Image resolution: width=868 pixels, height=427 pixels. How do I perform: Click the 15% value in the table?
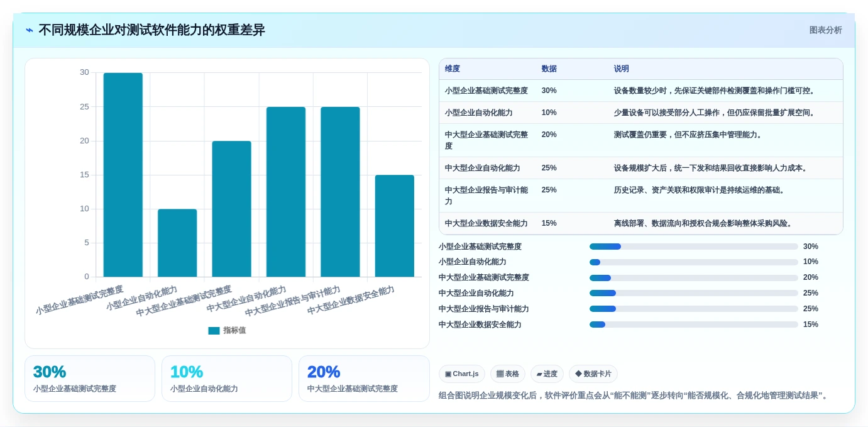[549, 223]
